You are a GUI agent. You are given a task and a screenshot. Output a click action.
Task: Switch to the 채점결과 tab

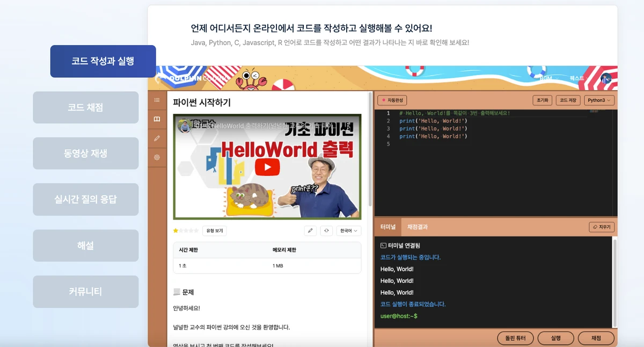[418, 227]
